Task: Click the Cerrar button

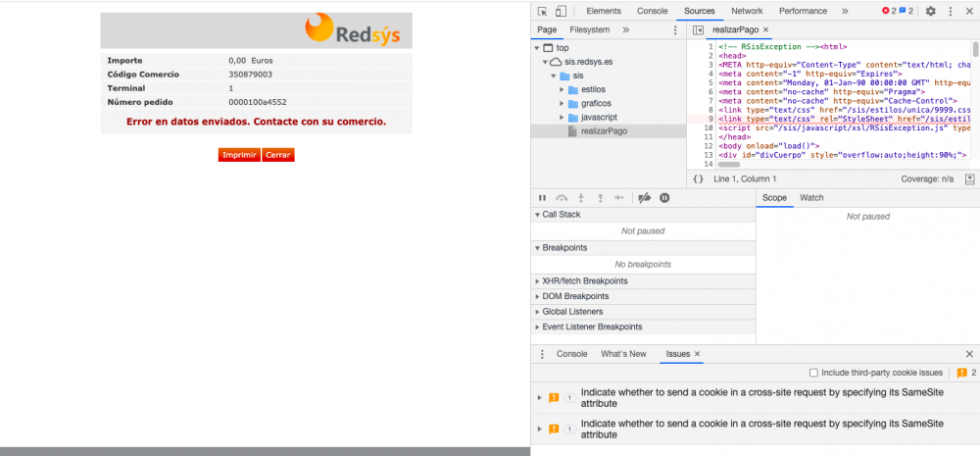Action: (278, 155)
